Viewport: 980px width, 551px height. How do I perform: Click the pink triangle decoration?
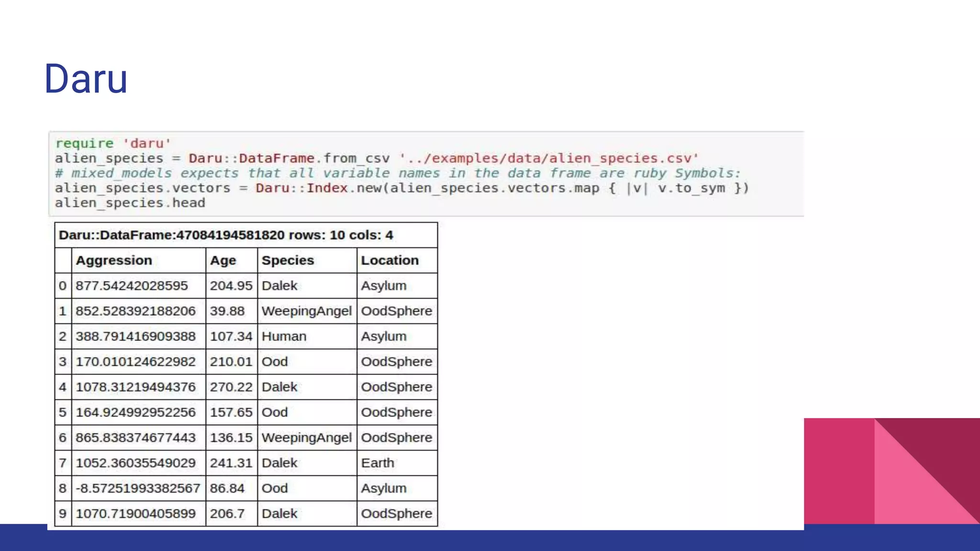point(909,488)
